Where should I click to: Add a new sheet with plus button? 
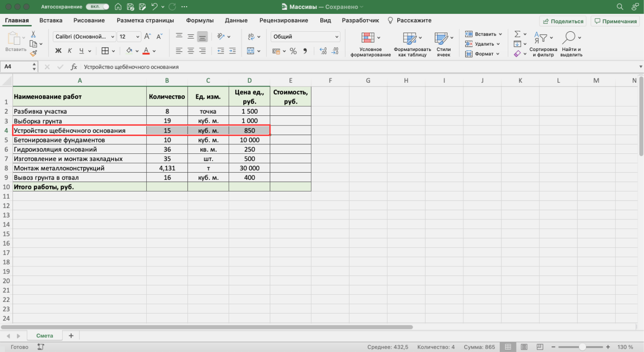click(x=71, y=336)
